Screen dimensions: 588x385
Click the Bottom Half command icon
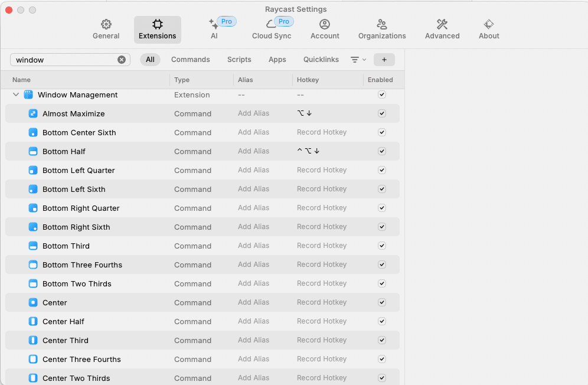point(33,151)
